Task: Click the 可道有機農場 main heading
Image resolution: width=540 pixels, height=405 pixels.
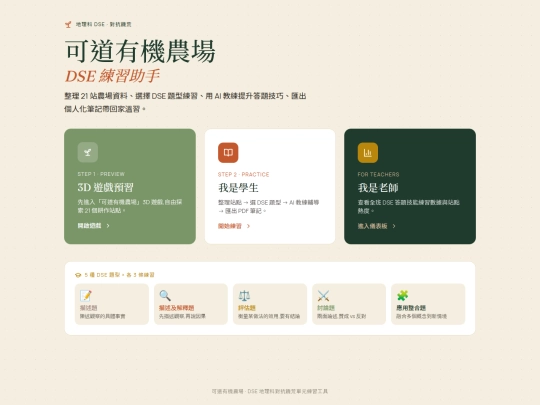Action: [x=140, y=51]
